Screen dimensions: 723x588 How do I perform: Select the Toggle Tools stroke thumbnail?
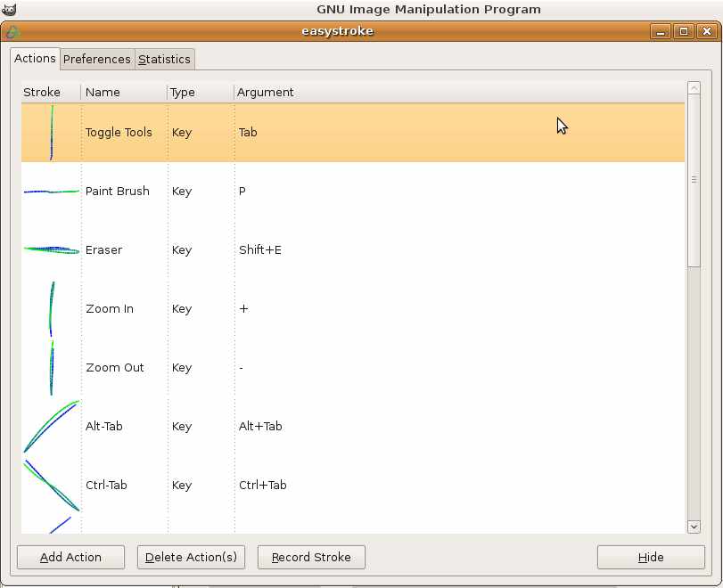[51, 133]
